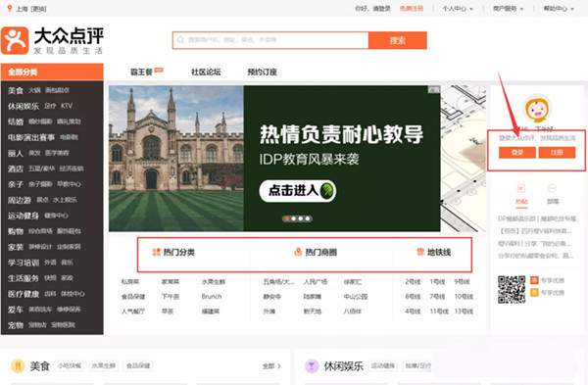The image size is (588, 385).
Task: Click the 热门商圈 heading icon
Action: [x=298, y=252]
